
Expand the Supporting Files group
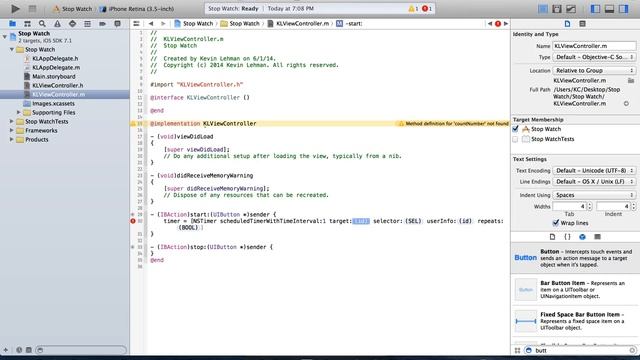[x=19, y=112]
